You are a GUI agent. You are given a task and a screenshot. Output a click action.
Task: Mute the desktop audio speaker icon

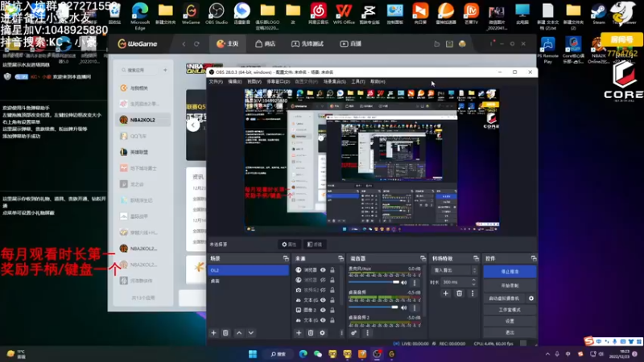404,307
